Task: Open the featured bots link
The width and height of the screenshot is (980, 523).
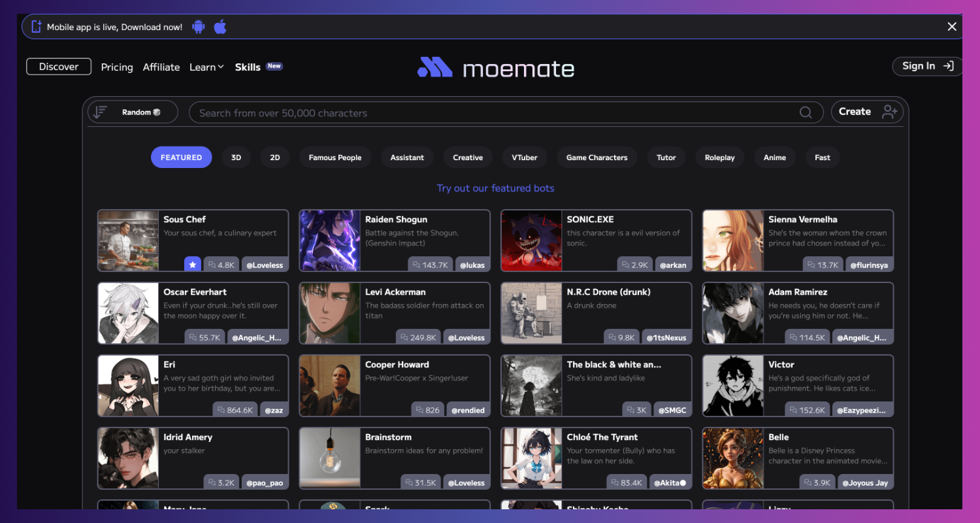Action: tap(495, 188)
